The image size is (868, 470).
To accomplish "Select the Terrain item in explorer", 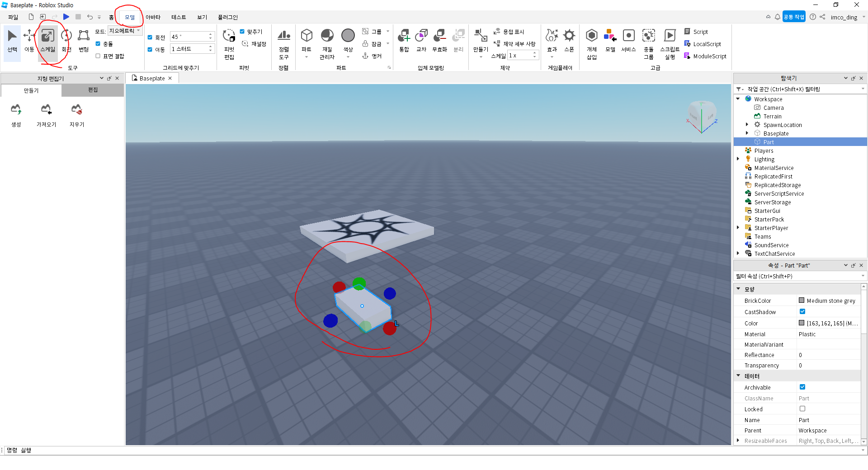I will pos(772,116).
